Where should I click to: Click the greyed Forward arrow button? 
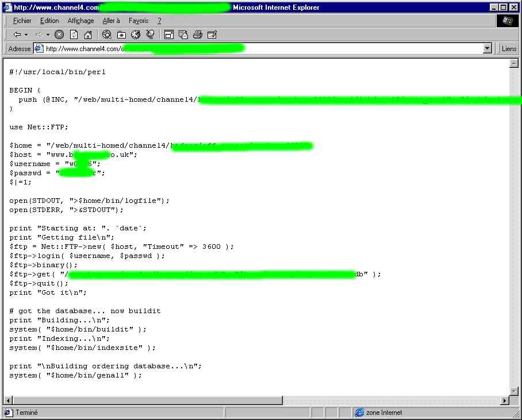click(39, 34)
